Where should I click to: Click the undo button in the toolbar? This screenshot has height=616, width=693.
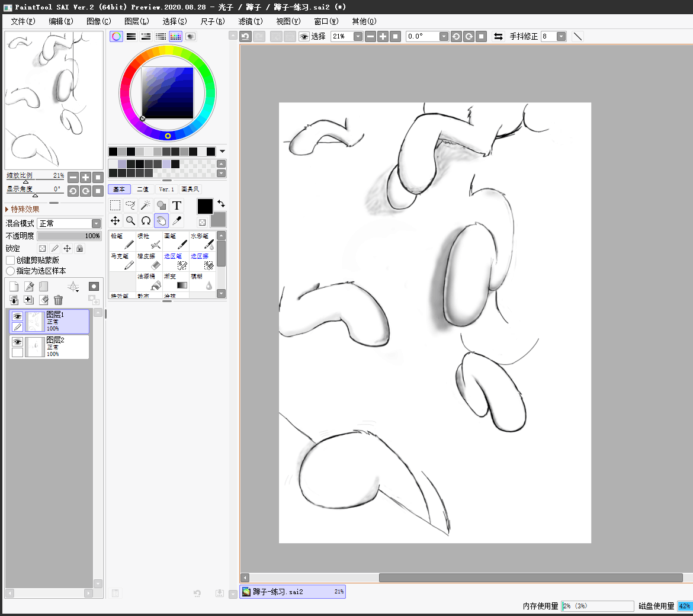245,37
